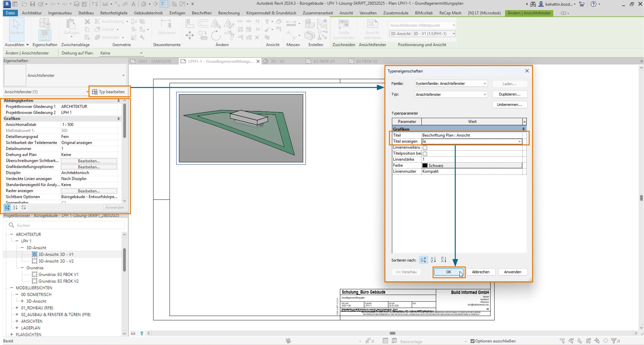Click alphabetical A-Z sort icon in Typeneigenschaften dialog
The width and height of the screenshot is (644, 345).
[x=433, y=260]
